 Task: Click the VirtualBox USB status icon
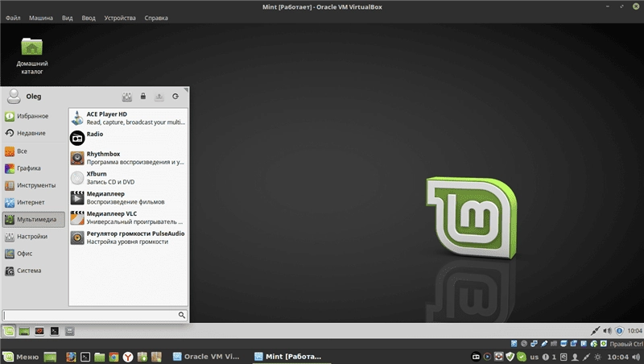[544, 343]
